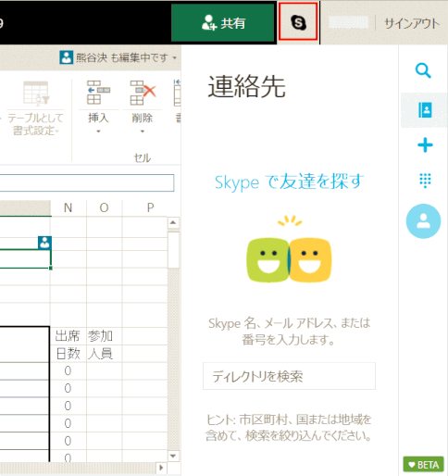Viewport: 448px width, 476px height.
Task: Click the green 共有 share button
Action: click(x=223, y=23)
